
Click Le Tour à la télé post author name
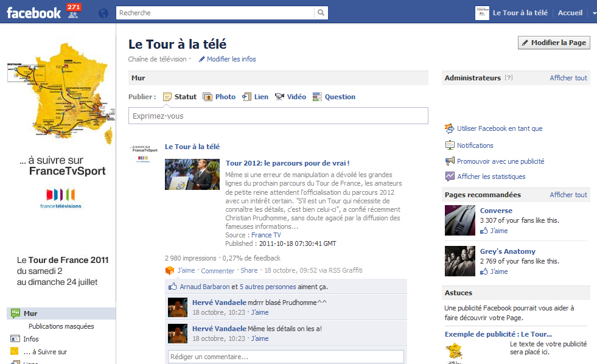pos(192,147)
